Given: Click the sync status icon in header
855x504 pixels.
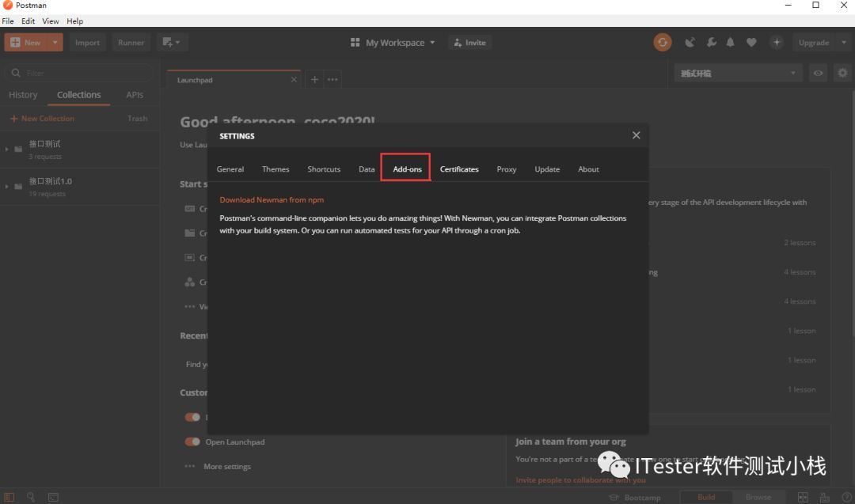Looking at the screenshot, I should 663,43.
